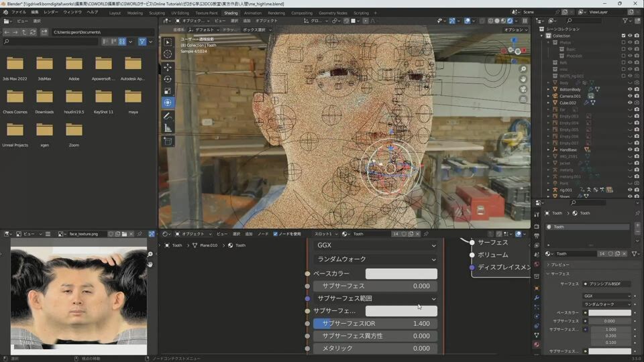Viewport: 644px width, 362px height.
Task: Choose the Annotate pencil tool
Action: tap(168, 116)
